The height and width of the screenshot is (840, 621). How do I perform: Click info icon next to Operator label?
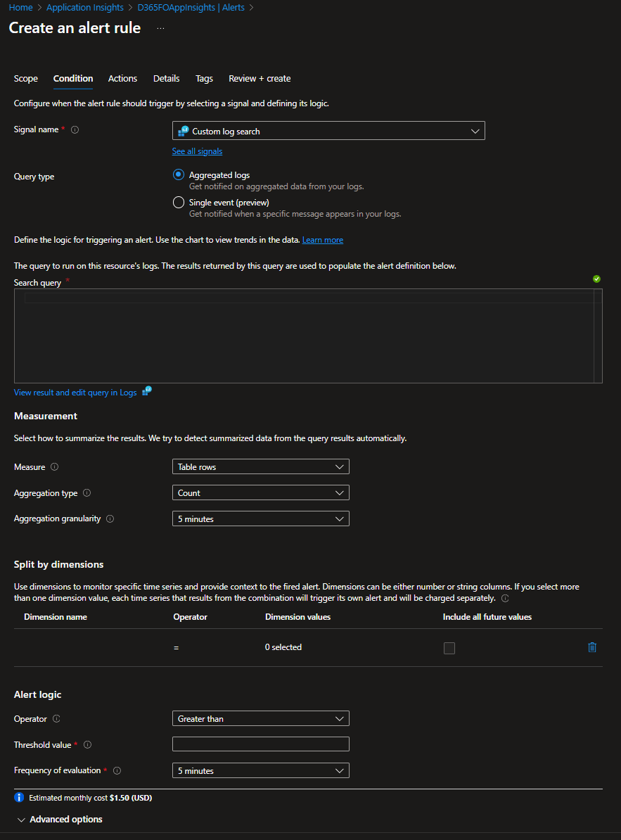56,719
